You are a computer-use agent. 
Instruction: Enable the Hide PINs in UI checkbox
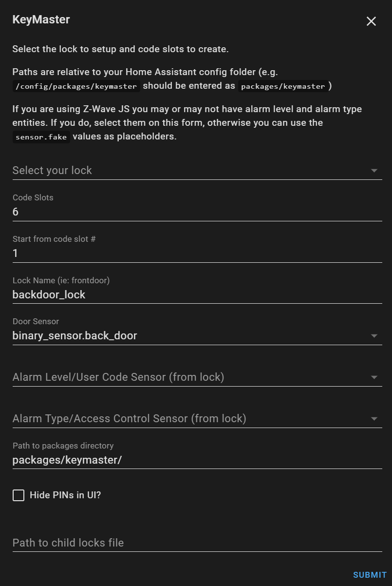tap(18, 495)
